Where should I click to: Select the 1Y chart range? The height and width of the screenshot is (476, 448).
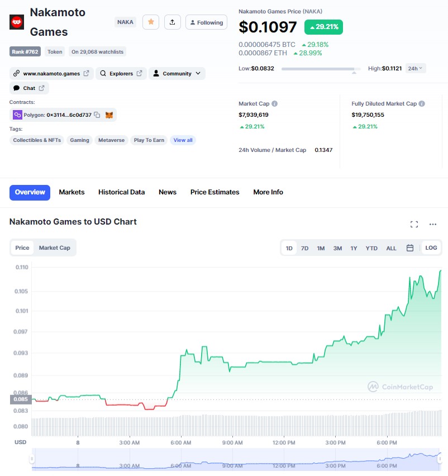(x=354, y=248)
